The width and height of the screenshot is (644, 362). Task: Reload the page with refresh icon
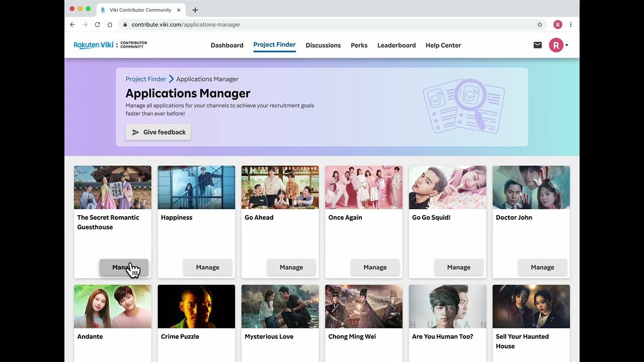pos(97,25)
